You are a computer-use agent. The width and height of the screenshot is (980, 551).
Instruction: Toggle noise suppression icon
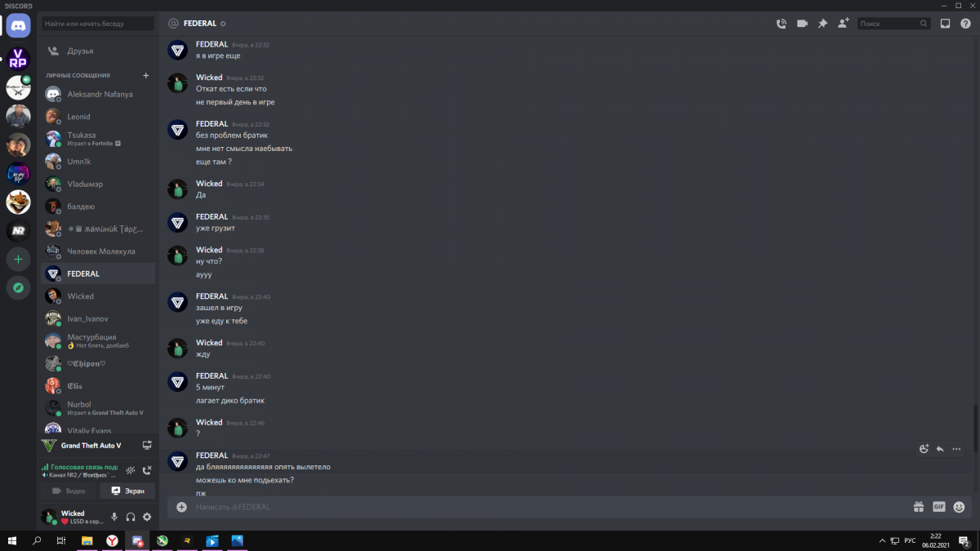tap(130, 470)
